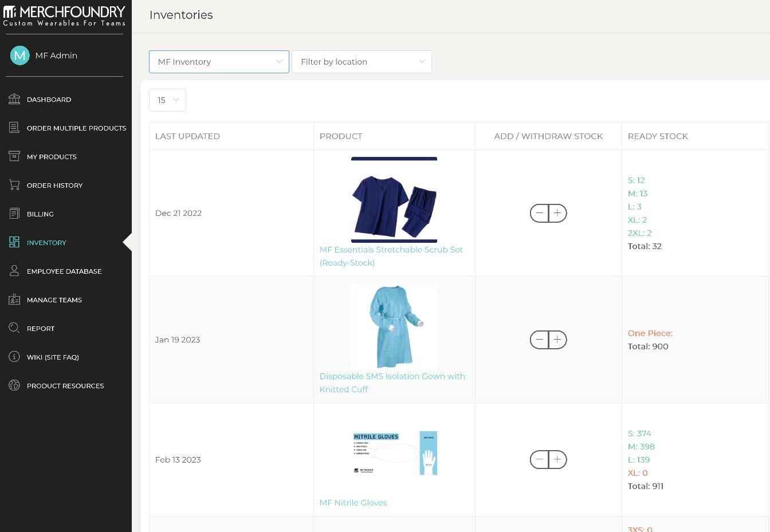Click the Add / Withdraw Stock column header

[x=548, y=136]
